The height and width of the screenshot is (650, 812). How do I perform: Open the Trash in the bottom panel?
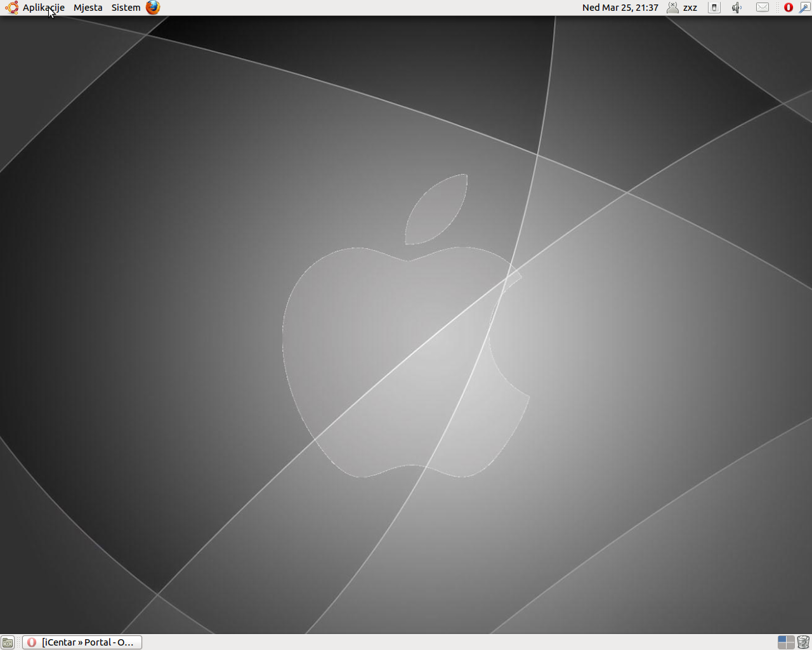click(x=803, y=642)
